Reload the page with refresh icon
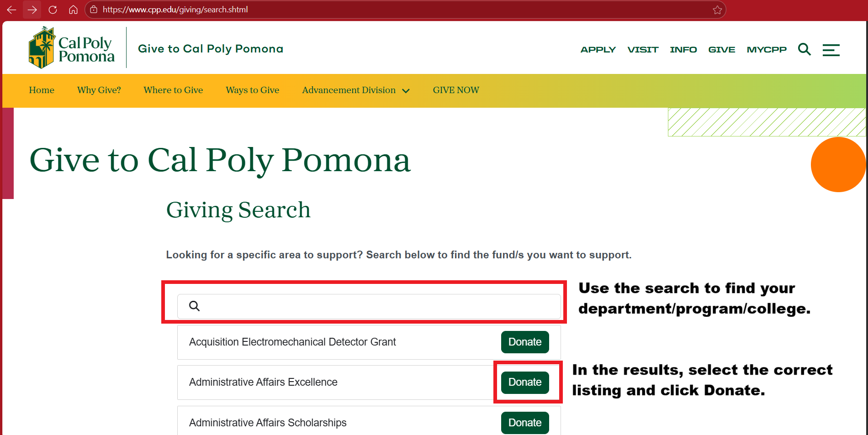 53,10
